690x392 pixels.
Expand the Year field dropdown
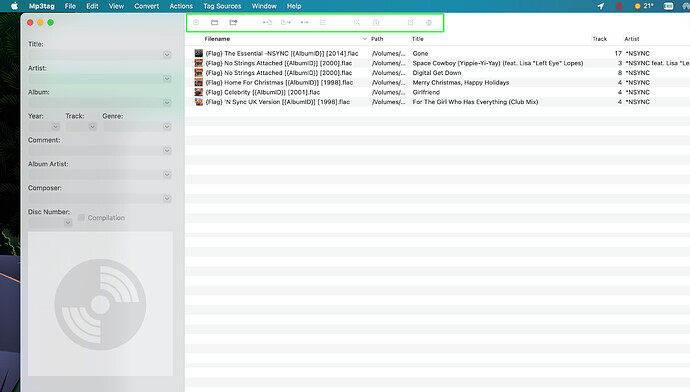(x=55, y=127)
